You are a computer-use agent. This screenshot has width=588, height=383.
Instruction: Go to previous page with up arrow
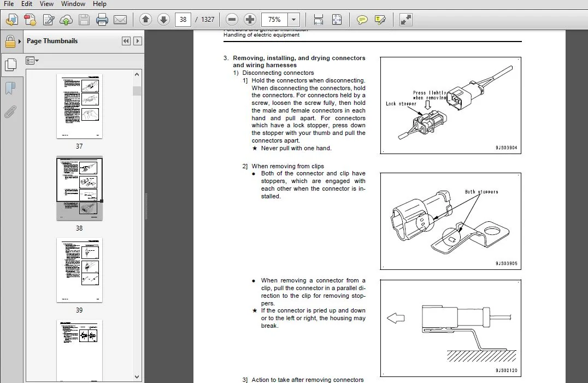click(145, 20)
